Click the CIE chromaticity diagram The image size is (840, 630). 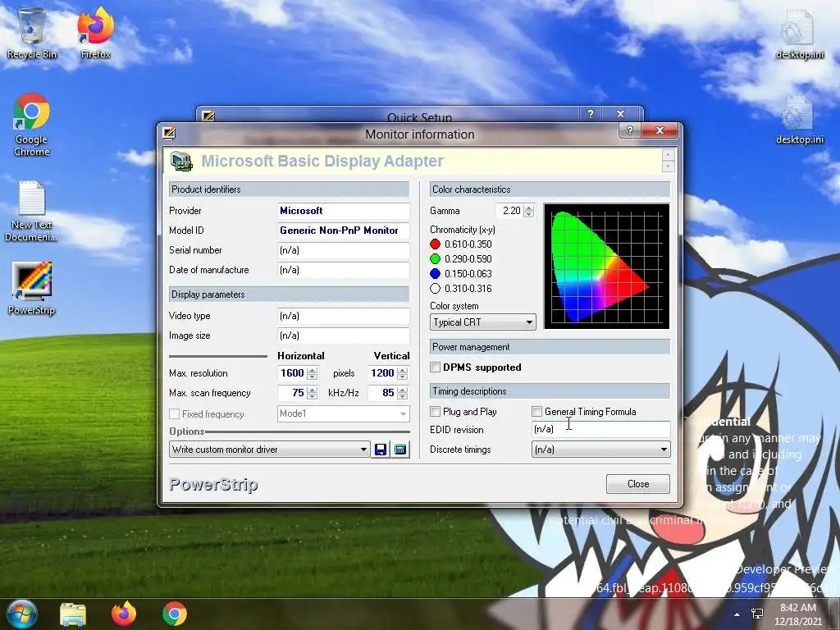606,267
